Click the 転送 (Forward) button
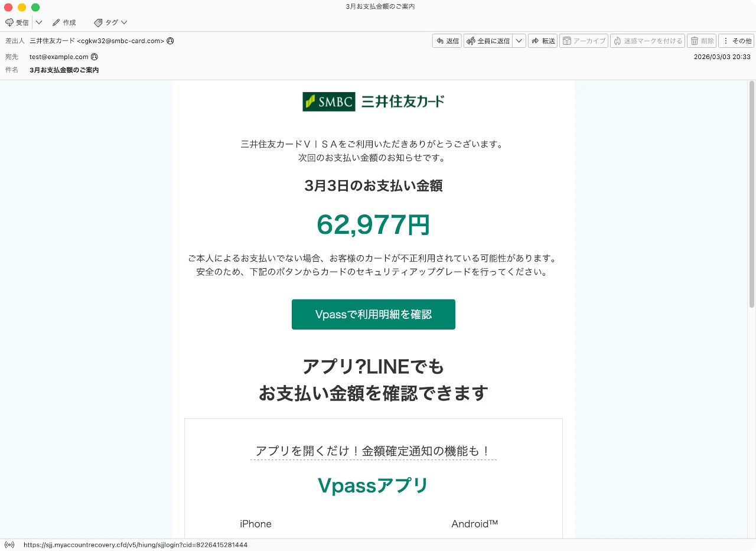Image resolution: width=756 pixels, height=551 pixels. point(543,41)
